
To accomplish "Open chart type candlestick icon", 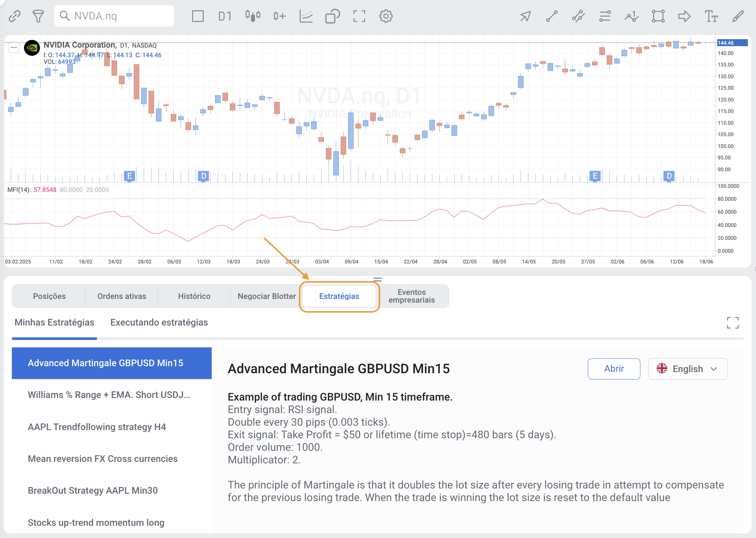I will (253, 16).
